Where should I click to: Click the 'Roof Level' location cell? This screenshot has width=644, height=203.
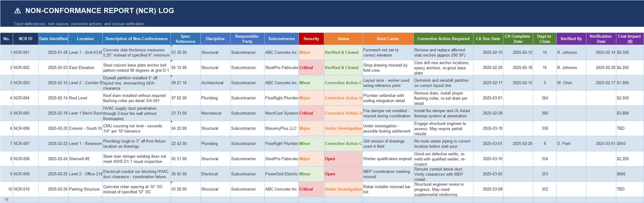(85, 98)
